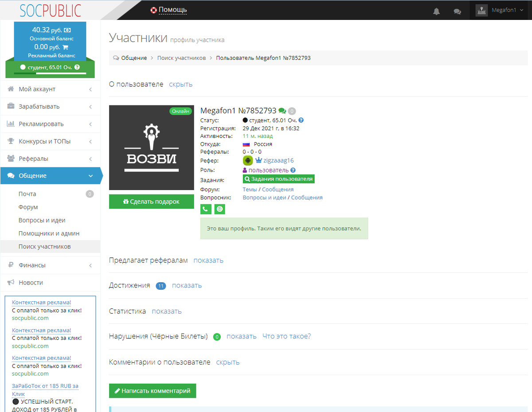Click the question mark icon in green status bar
532x412 pixels.
(77, 67)
